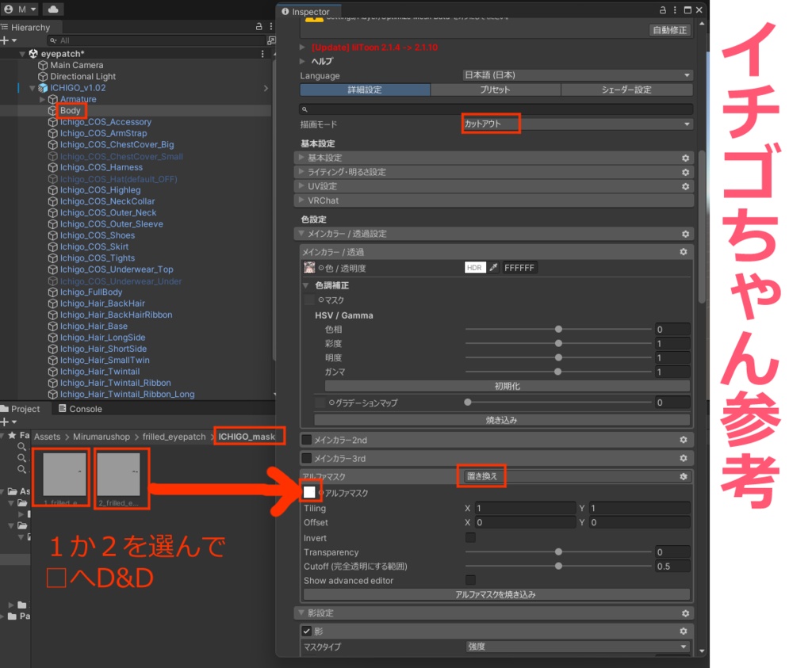Viewport: 812px width, 668px height.
Task: Open the account menu in top toolbar
Action: point(20,9)
